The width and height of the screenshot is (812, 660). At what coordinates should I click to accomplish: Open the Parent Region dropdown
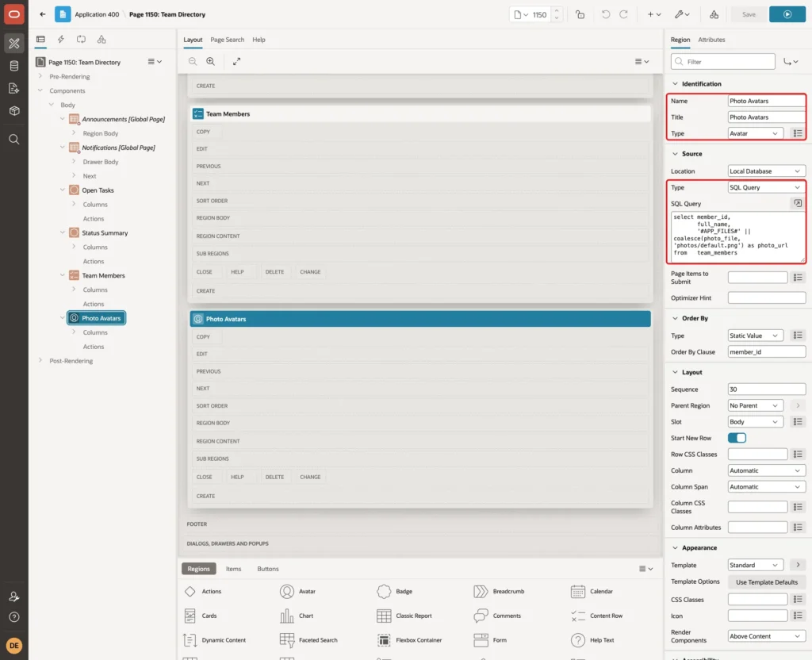point(755,405)
